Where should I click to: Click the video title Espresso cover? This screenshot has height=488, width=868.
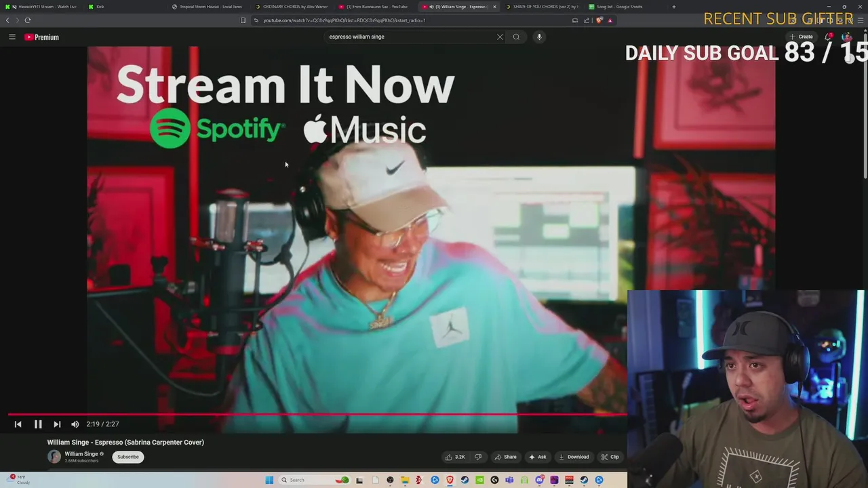click(x=125, y=442)
